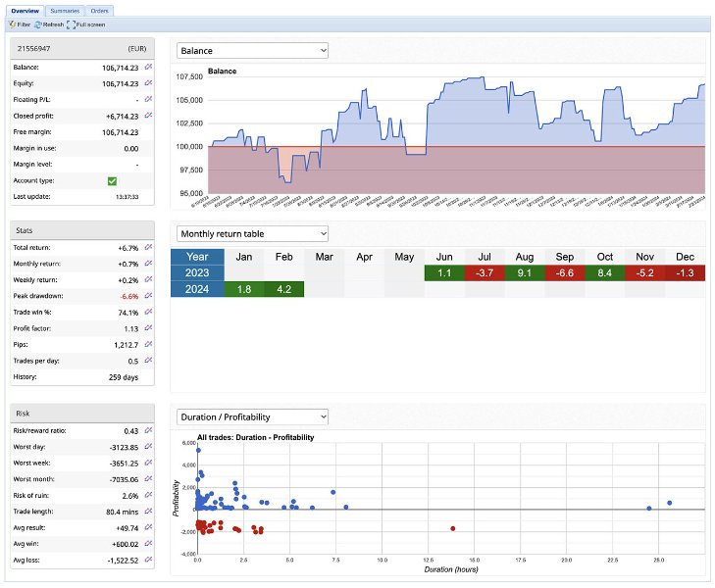Click the Peak drawdown value -6.6%
Screen dimensions: 715x588
129,297
